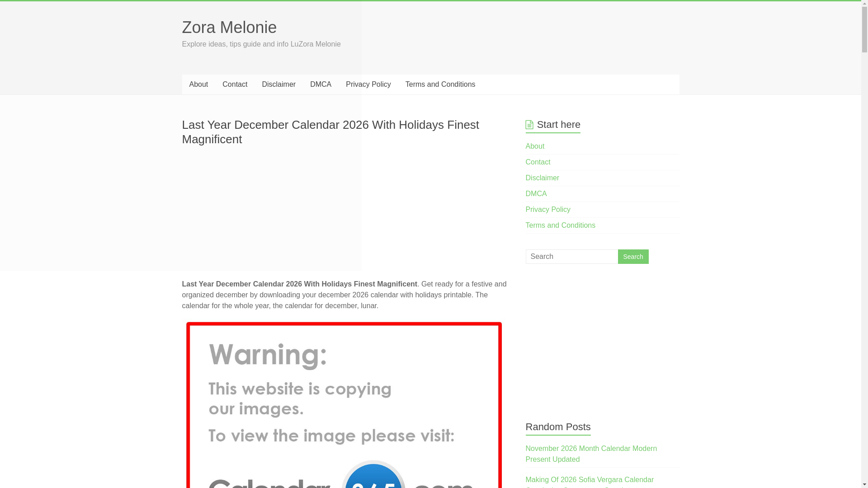
Task: Open Privacy Policy in the top navigation
Action: 368,84
